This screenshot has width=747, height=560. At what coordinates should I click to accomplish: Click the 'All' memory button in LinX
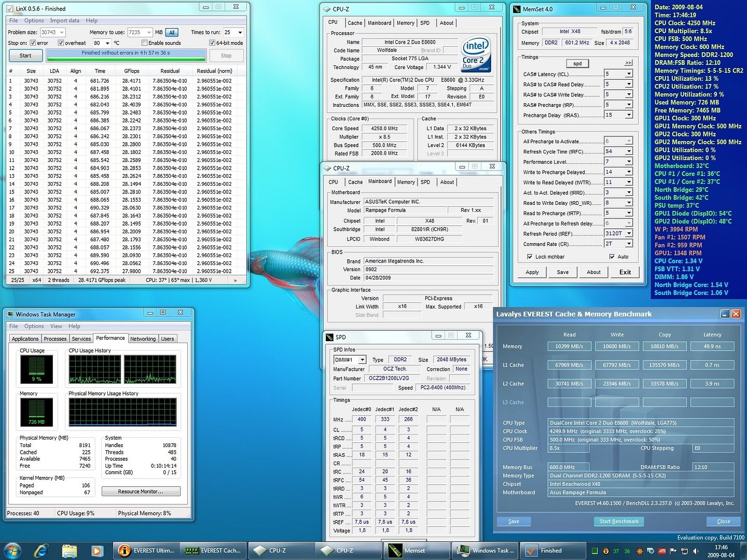point(172,32)
